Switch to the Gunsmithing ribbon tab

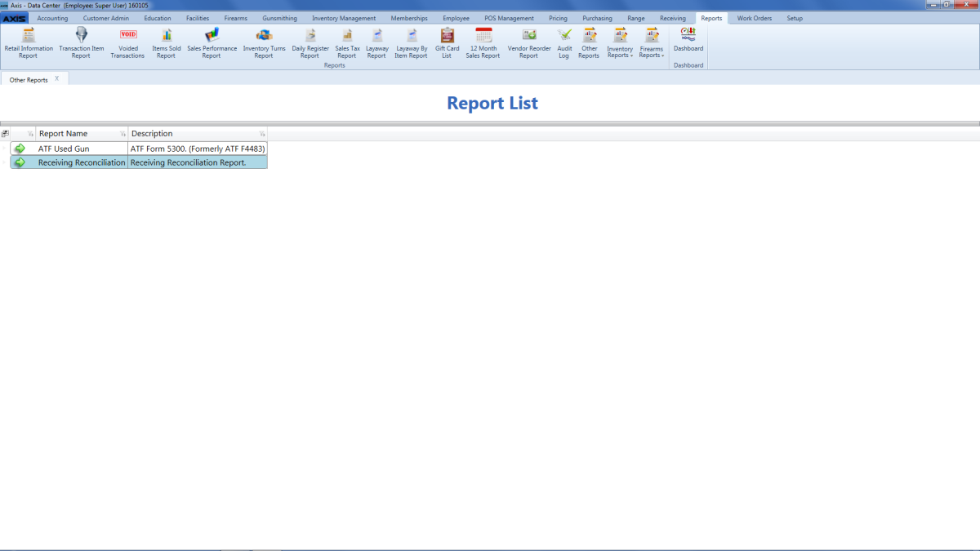coord(280,18)
